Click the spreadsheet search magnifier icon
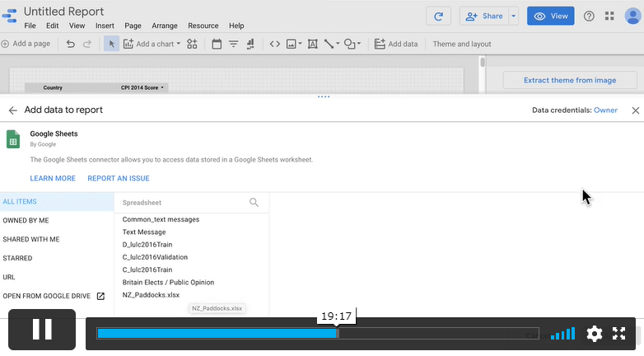 pyautogui.click(x=254, y=202)
